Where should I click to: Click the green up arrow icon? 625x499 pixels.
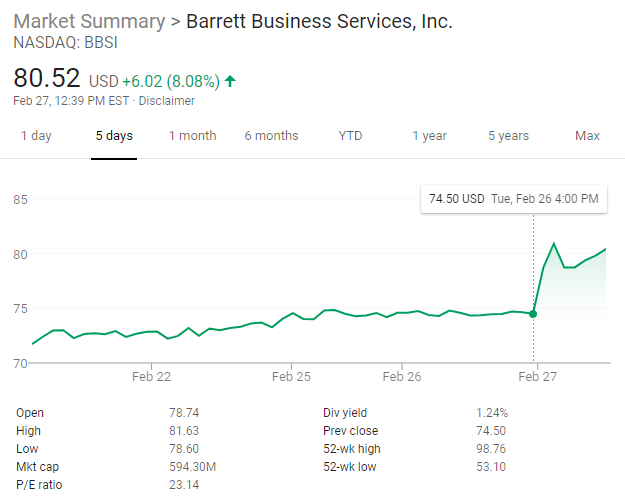[231, 81]
